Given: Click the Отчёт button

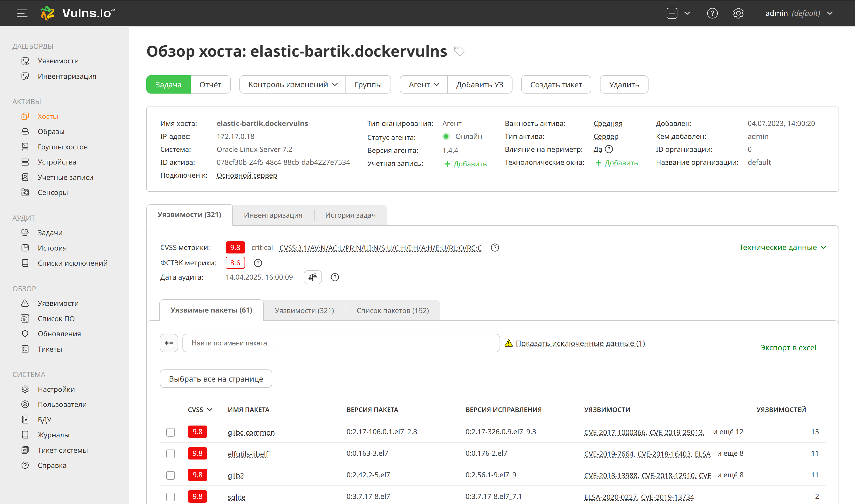Looking at the screenshot, I should coord(210,84).
